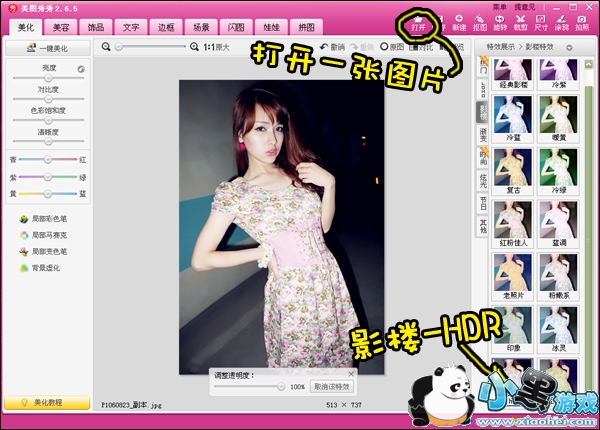This screenshot has height=430, width=600.
Task: Switch to the 边框 tab
Action: point(166,27)
